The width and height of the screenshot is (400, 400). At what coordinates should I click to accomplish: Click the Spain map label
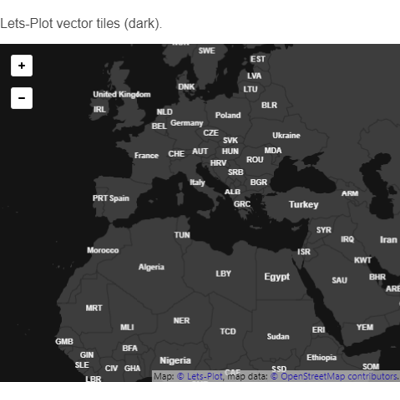pos(119,198)
